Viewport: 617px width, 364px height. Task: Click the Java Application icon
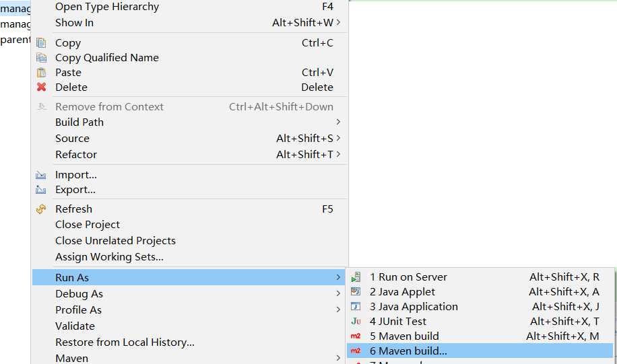click(356, 307)
